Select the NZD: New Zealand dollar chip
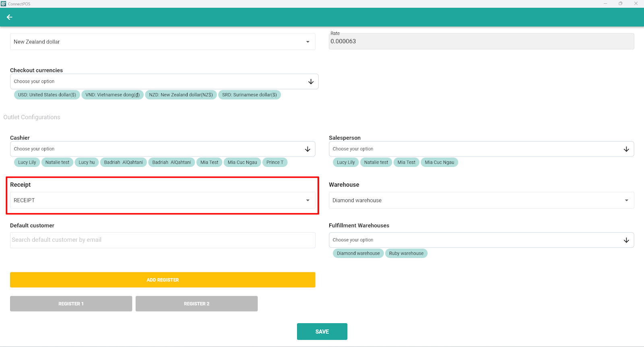This screenshot has height=347, width=644. [x=181, y=95]
